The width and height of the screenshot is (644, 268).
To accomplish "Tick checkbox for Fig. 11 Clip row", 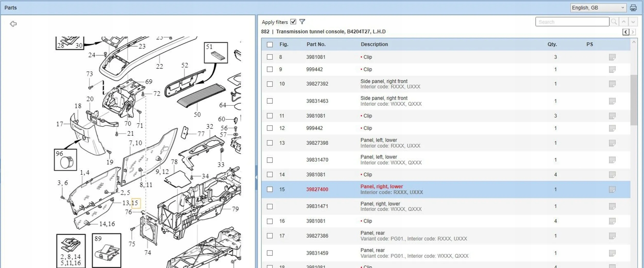I will tap(270, 116).
